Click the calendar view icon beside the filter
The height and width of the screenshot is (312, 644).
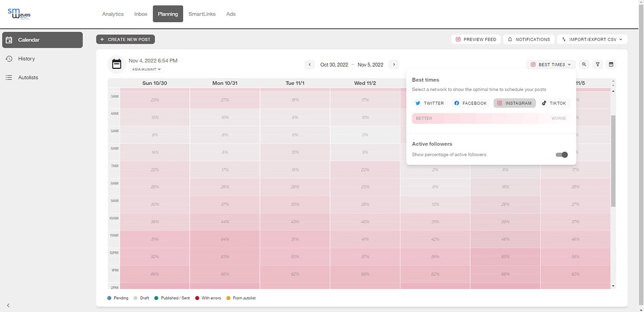(x=611, y=64)
